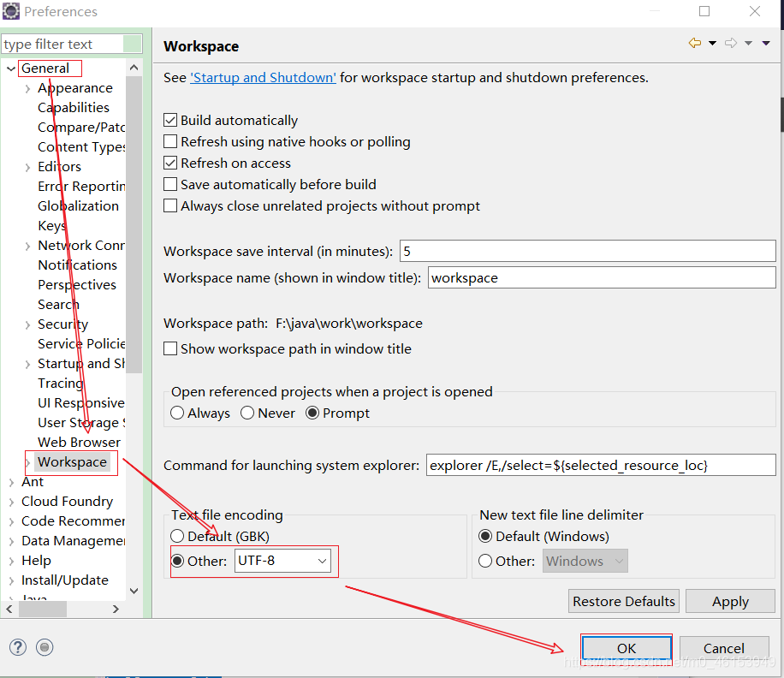This screenshot has height=678, width=784.
Task: Expand the Network Connections tree node
Action: click(27, 246)
